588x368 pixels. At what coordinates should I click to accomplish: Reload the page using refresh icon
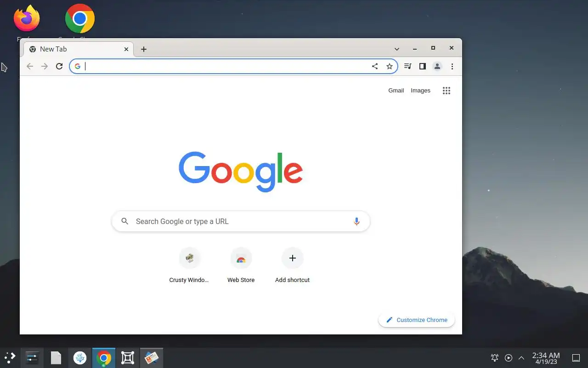point(59,66)
